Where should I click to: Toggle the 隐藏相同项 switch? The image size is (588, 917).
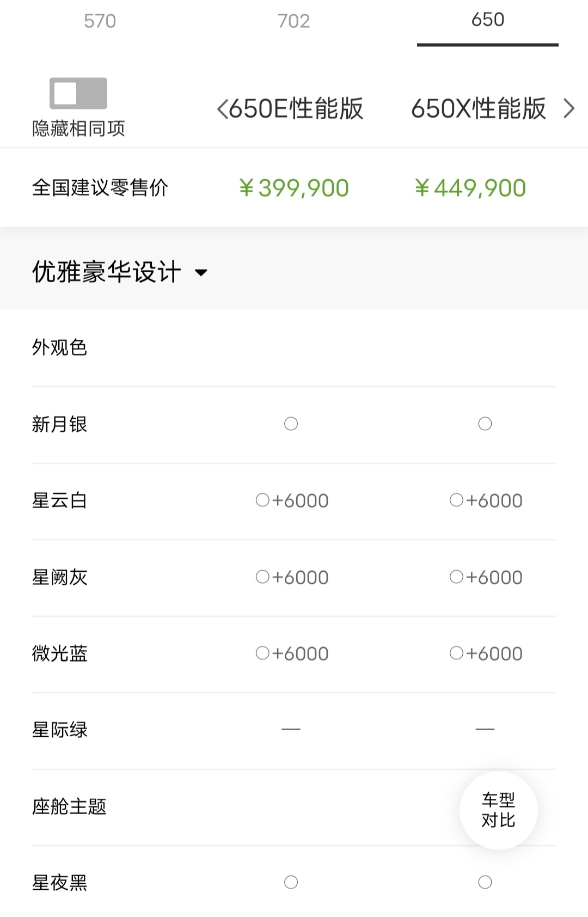pos(78,93)
